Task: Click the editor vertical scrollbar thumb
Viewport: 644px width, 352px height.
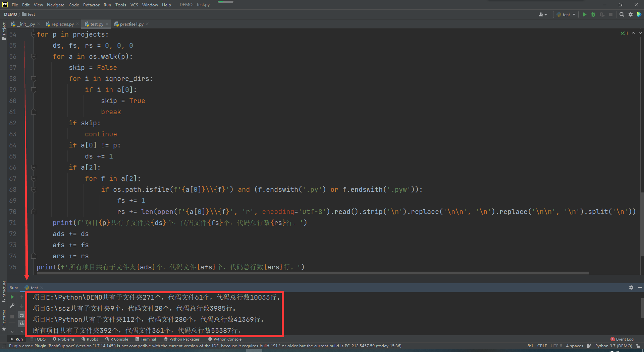Action: 642,224
